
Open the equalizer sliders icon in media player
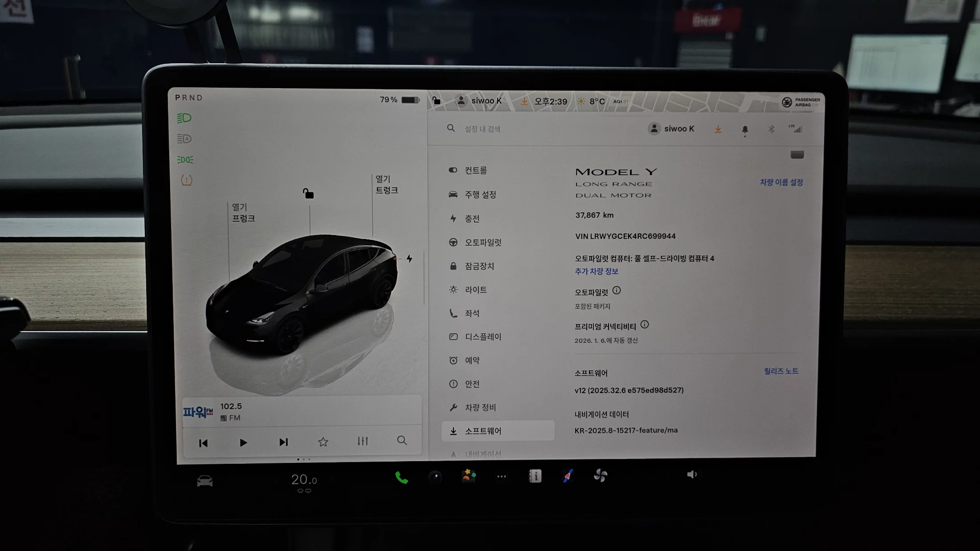point(363,441)
